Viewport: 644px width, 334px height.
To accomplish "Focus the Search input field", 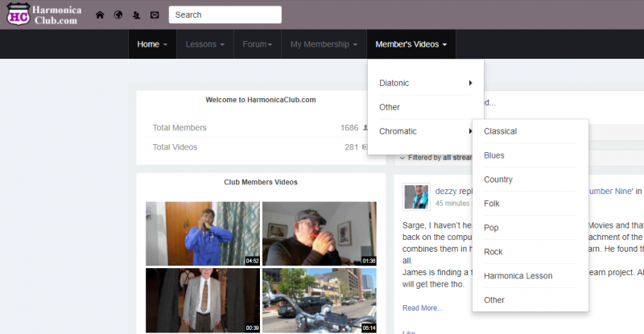I will [x=225, y=14].
